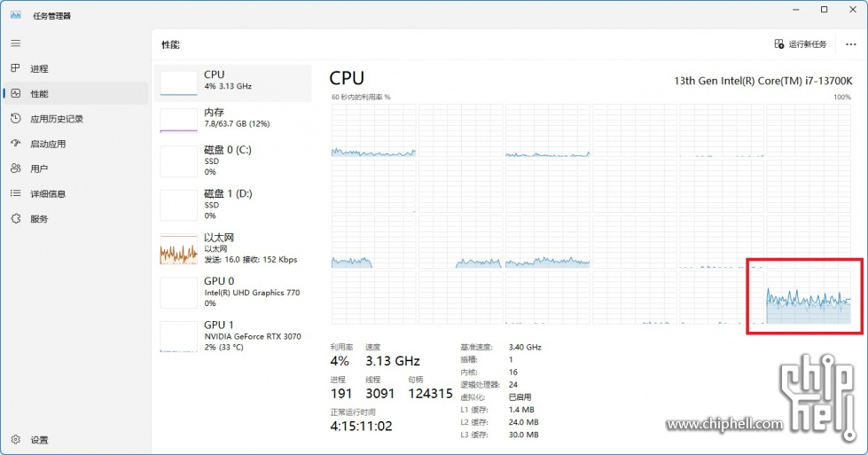Click the 内核 value 16

coord(513,372)
